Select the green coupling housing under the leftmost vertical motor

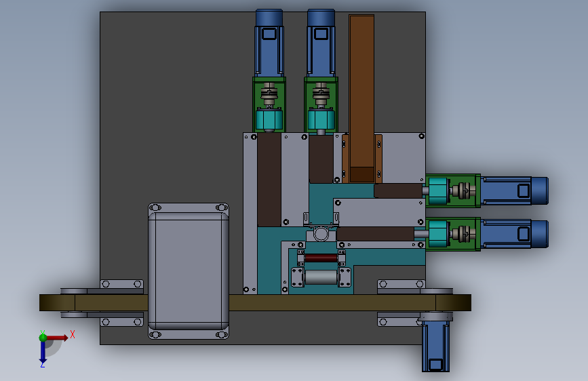coord(269,104)
